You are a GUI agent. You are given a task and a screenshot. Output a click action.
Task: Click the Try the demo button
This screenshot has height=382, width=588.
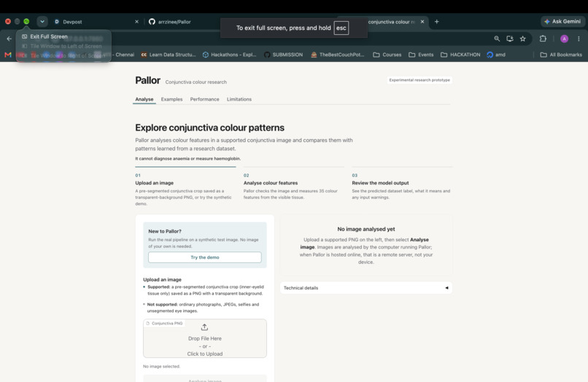pyautogui.click(x=205, y=257)
